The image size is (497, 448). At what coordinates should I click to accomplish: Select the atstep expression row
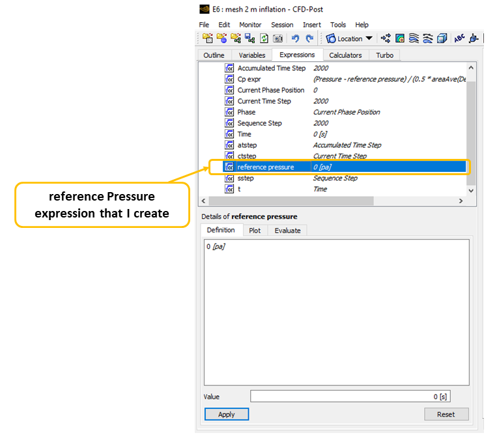(x=345, y=145)
